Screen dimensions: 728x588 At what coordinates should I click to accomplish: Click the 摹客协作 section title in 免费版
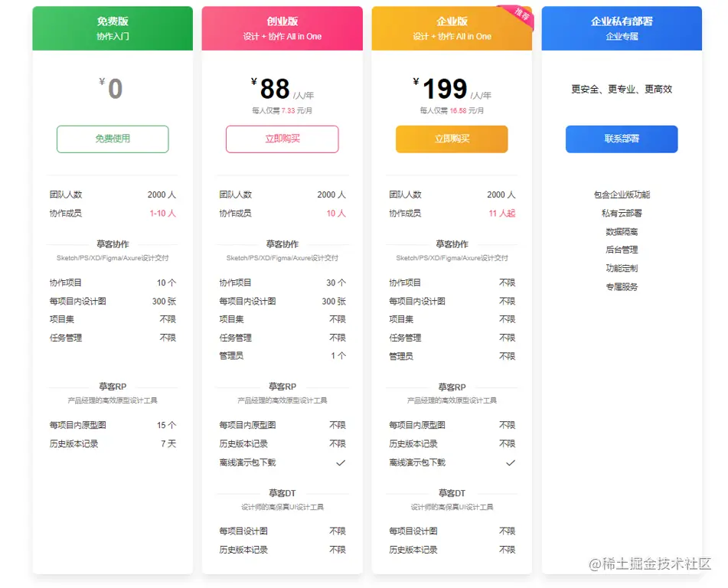[113, 243]
